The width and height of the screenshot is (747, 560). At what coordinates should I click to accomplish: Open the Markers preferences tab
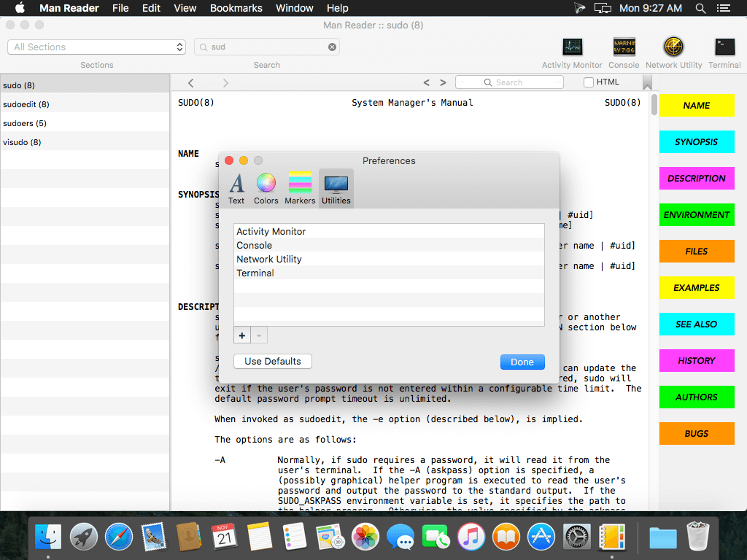click(300, 189)
